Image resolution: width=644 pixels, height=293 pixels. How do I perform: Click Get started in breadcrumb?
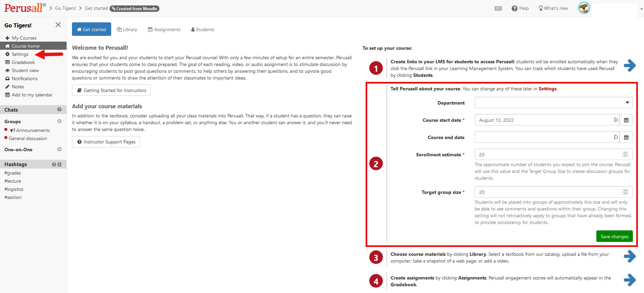[96, 8]
